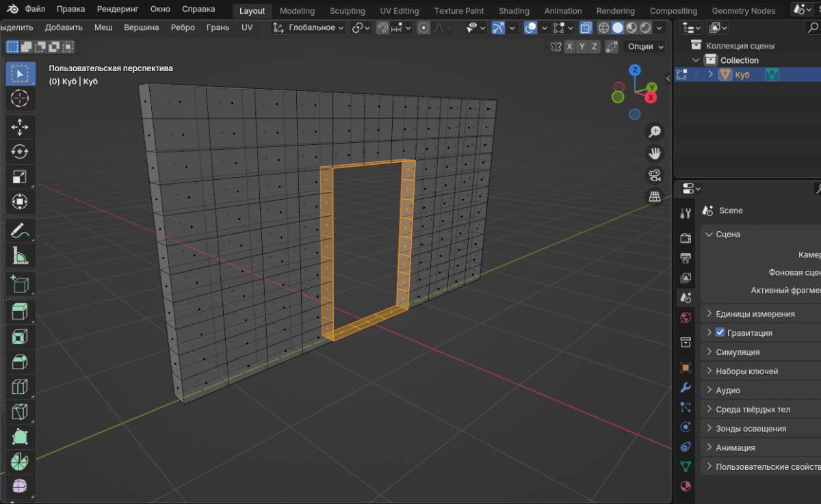Open the Modifiers wrench tab
This screenshot has height=504, width=821.
click(x=686, y=388)
